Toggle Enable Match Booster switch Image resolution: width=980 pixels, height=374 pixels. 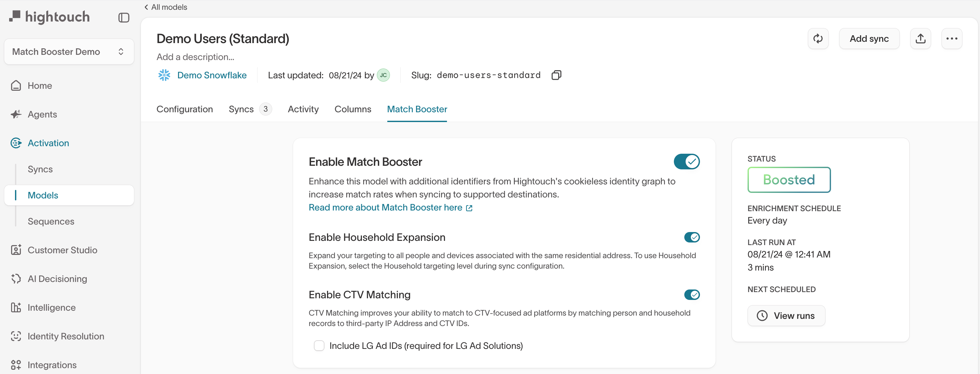687,162
